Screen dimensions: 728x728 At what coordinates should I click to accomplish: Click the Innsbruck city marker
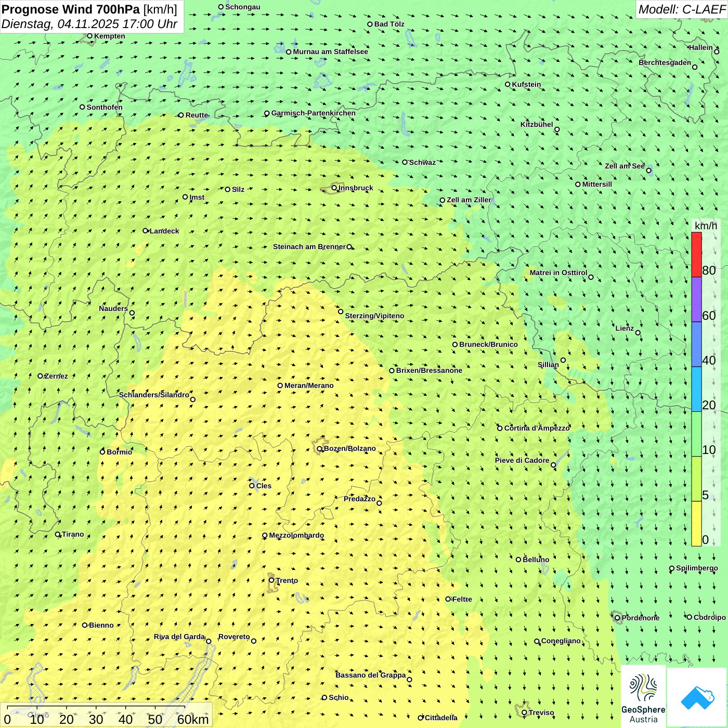(334, 188)
